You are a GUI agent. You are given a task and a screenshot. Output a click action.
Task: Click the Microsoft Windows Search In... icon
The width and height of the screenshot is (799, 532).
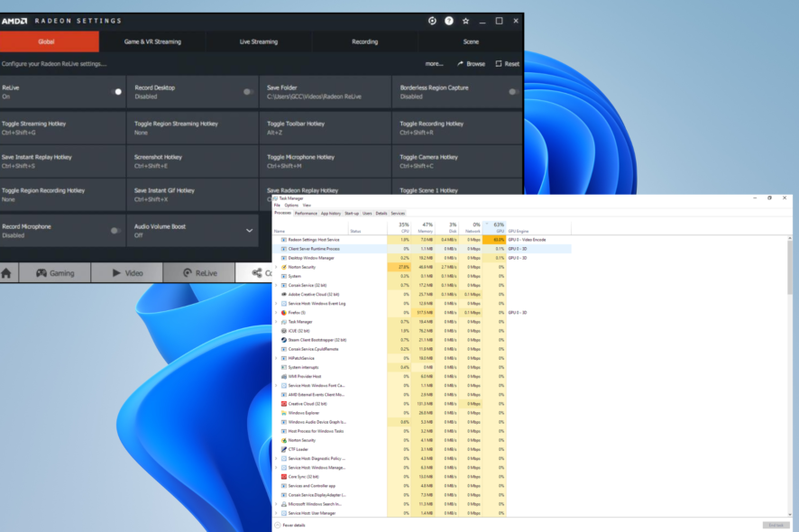(x=284, y=504)
